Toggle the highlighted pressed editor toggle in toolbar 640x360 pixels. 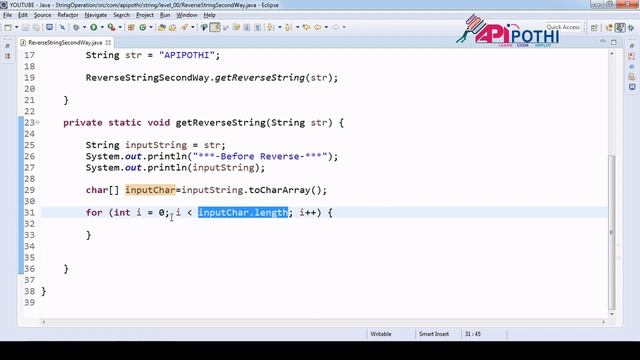[x=215, y=27]
